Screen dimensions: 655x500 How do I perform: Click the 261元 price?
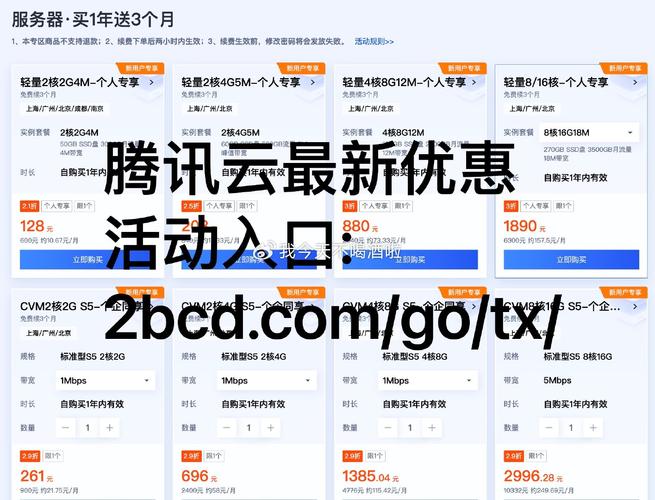coord(37,476)
